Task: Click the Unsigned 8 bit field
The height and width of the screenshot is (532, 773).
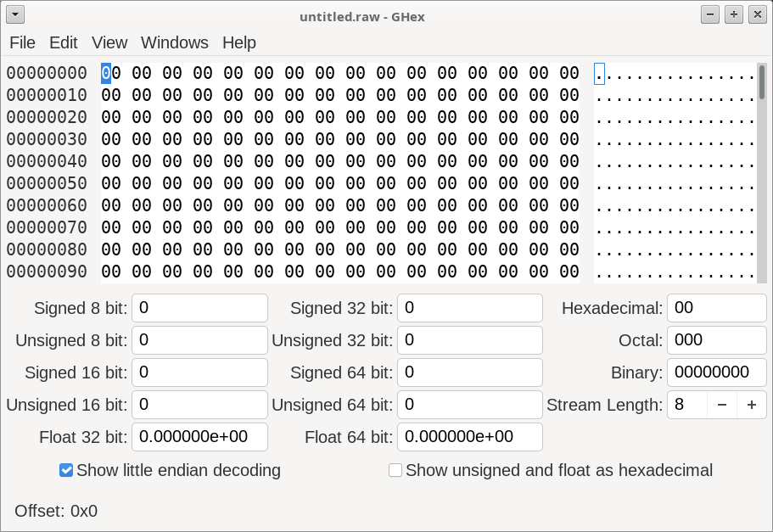Action: (199, 340)
